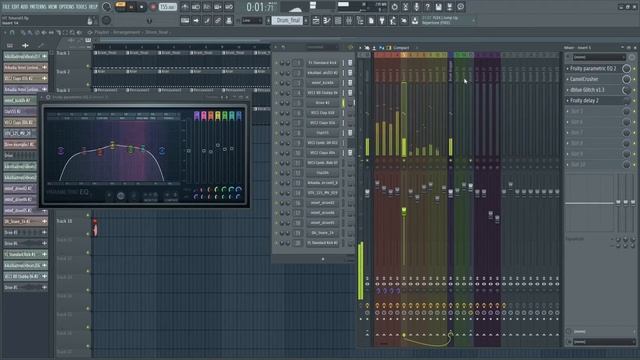Click the Stop playback button
This screenshot has width=640, height=360.
(142, 7)
